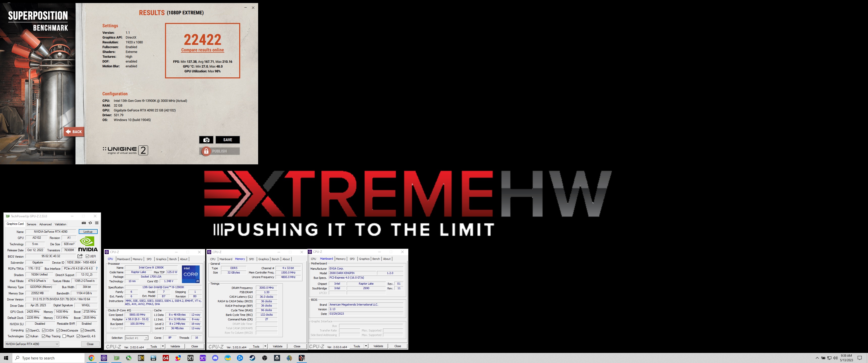Toggle CUDA checkbox
This screenshot has height=363, width=868.
44,330
